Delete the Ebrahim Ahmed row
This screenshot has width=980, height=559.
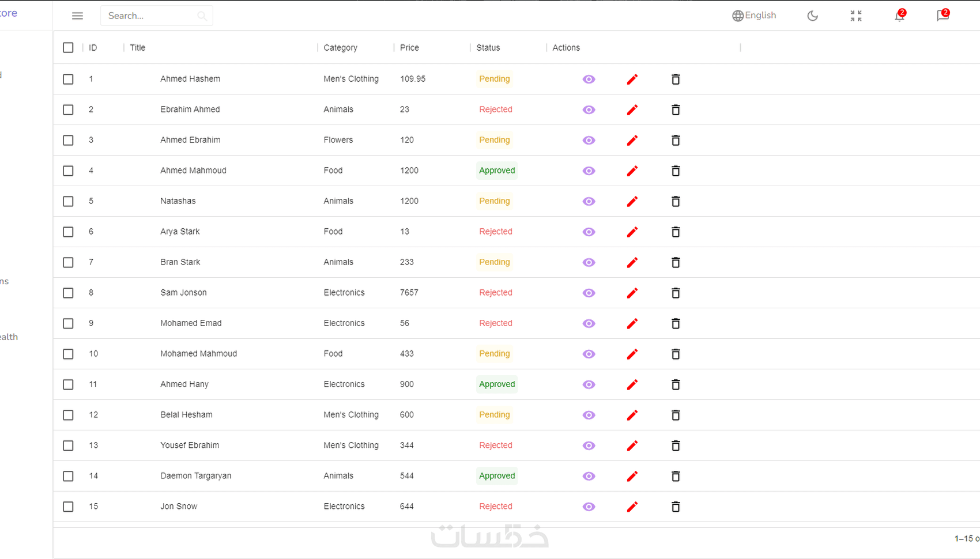click(x=676, y=110)
